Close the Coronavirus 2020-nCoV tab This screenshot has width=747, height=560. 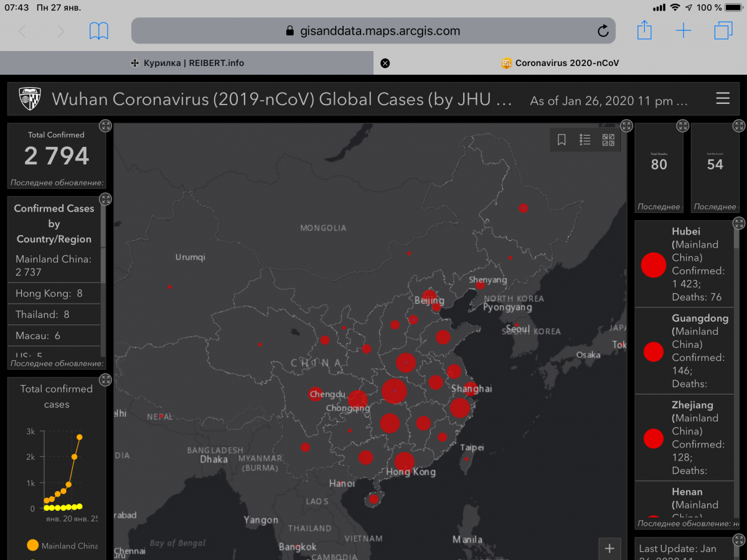[x=385, y=63]
